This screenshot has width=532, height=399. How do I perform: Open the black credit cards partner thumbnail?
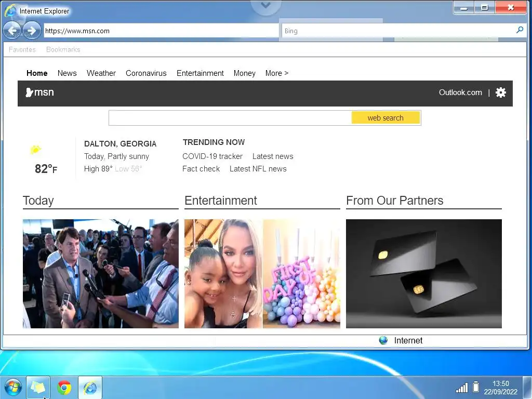[x=424, y=273]
